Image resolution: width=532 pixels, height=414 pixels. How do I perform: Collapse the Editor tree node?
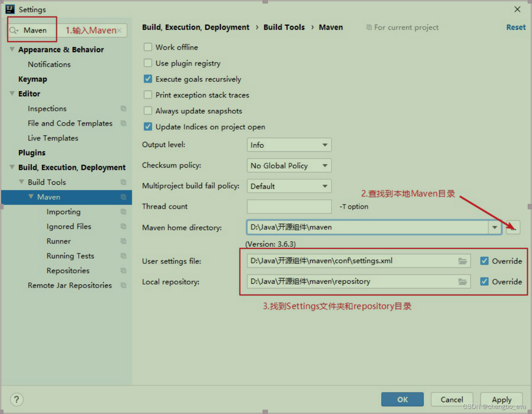coord(12,93)
